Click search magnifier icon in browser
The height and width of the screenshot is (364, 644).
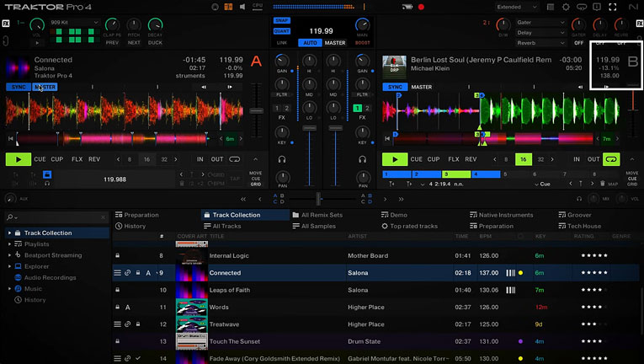pyautogui.click(x=10, y=217)
